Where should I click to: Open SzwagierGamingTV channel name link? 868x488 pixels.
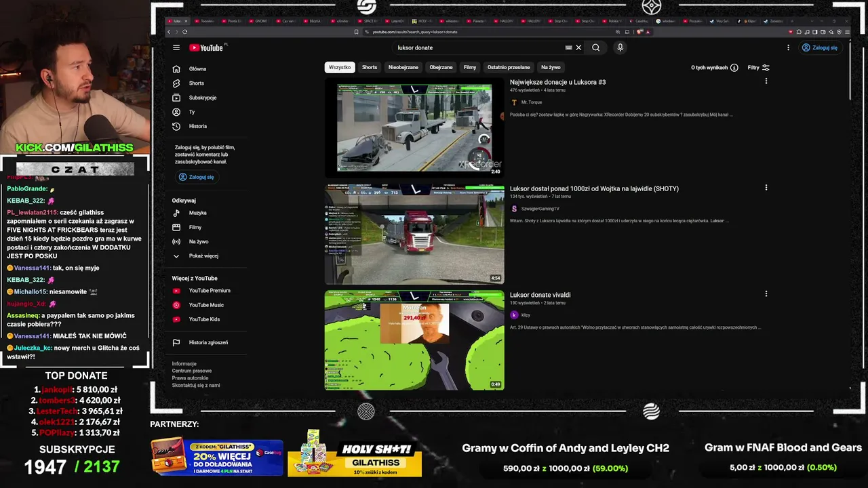click(x=540, y=209)
